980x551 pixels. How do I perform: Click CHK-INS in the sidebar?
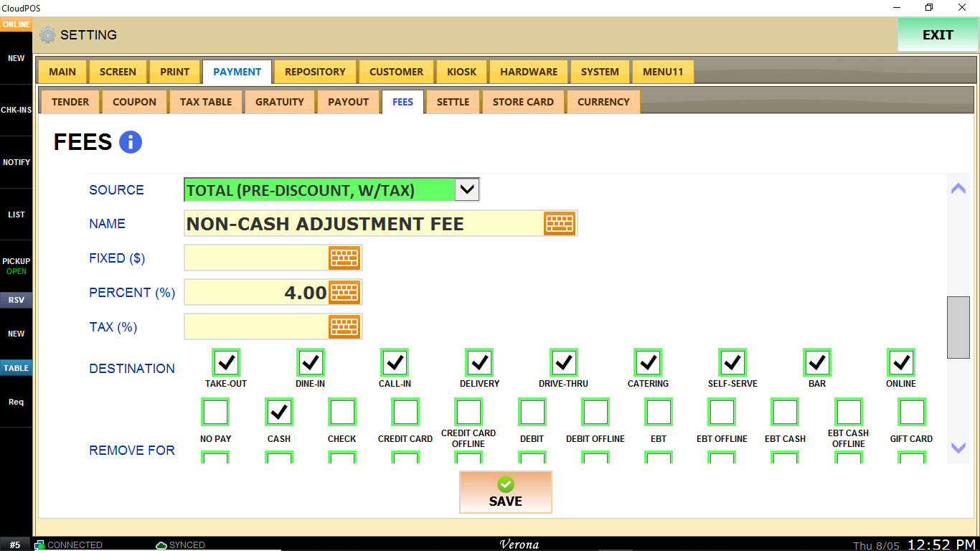click(16, 110)
